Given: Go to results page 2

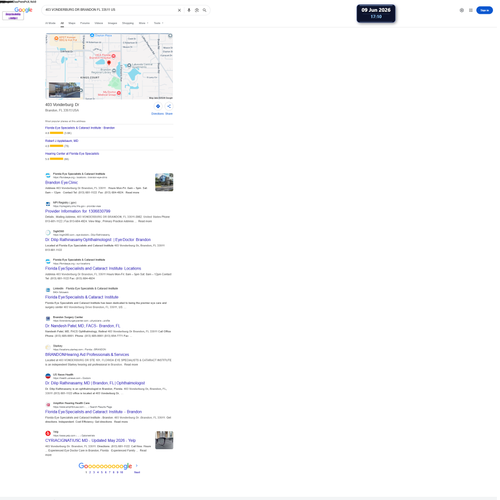Looking at the screenshot, I should point(90,472).
